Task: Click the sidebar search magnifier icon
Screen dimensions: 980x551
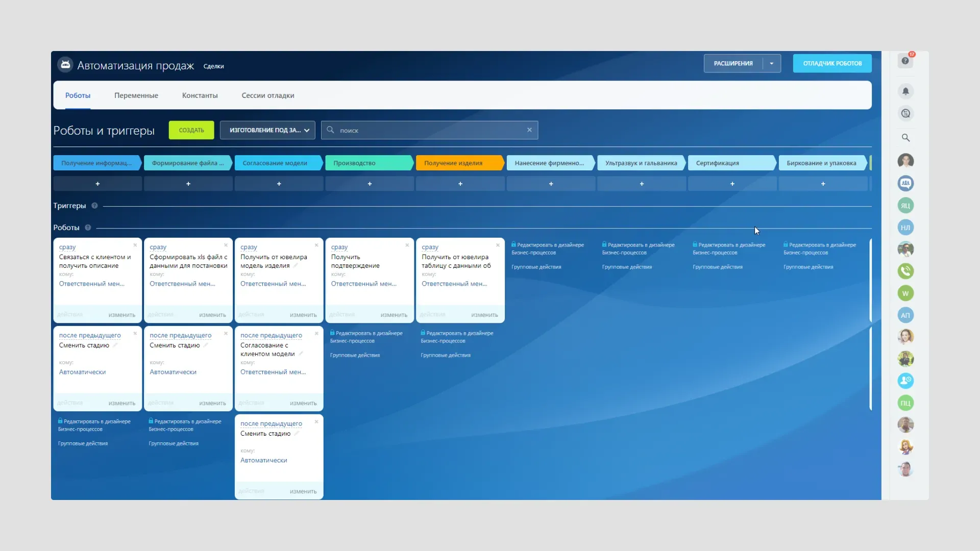Action: (905, 138)
